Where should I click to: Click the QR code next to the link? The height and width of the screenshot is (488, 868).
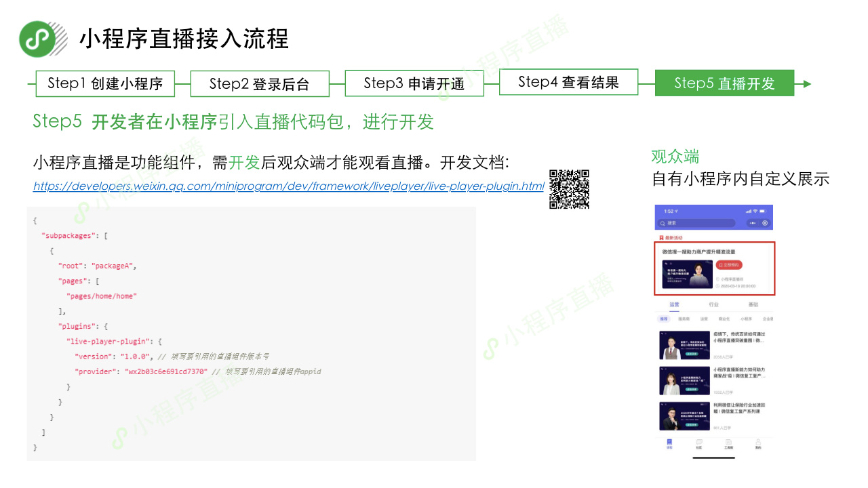tap(569, 189)
